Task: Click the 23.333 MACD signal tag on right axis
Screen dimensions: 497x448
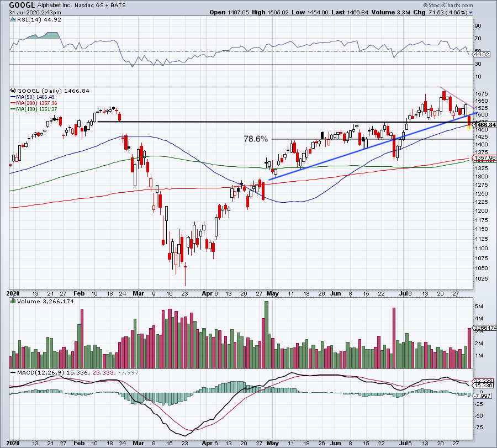Action: (x=484, y=381)
